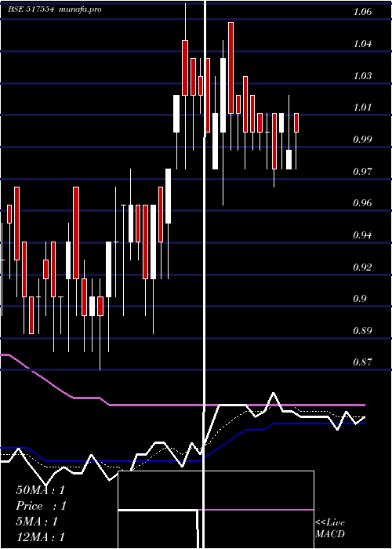Viewport: 392px width, 549px height.
Task: Click the 0.92 price axis label
Action: click(x=362, y=267)
